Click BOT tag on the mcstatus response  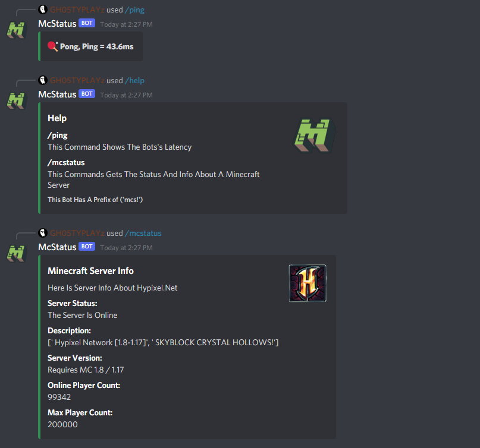(87, 247)
